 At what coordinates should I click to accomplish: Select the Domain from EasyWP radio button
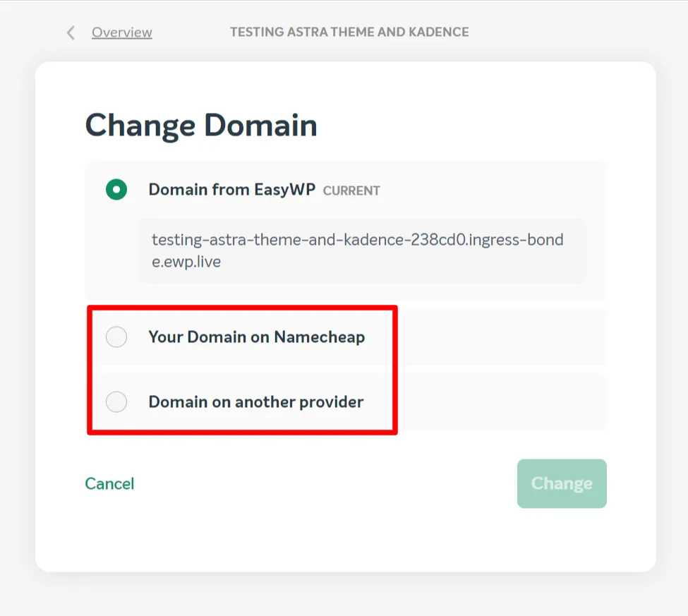[116, 189]
